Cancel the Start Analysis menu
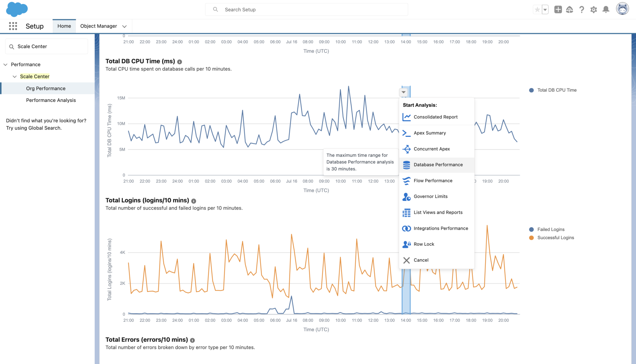This screenshot has width=636, height=364. [x=421, y=260]
